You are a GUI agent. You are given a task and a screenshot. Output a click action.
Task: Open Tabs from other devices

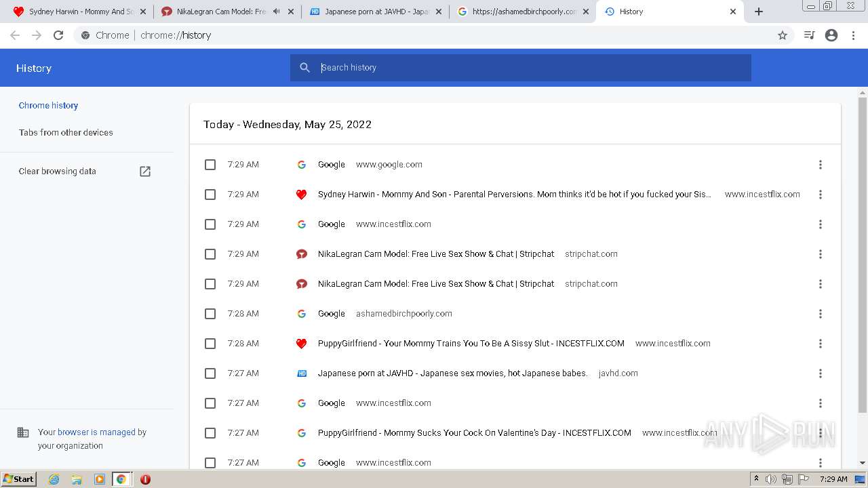[66, 133]
